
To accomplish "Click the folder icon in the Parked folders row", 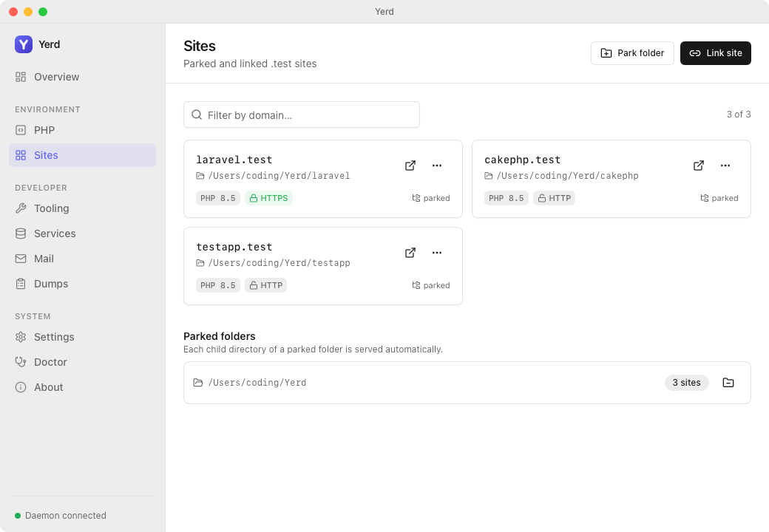I will 198,383.
